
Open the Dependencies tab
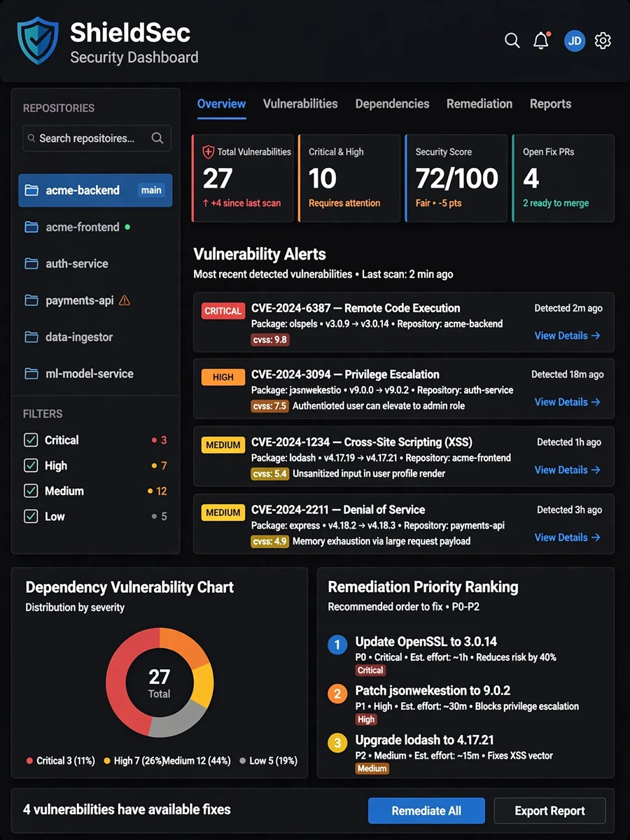(392, 104)
